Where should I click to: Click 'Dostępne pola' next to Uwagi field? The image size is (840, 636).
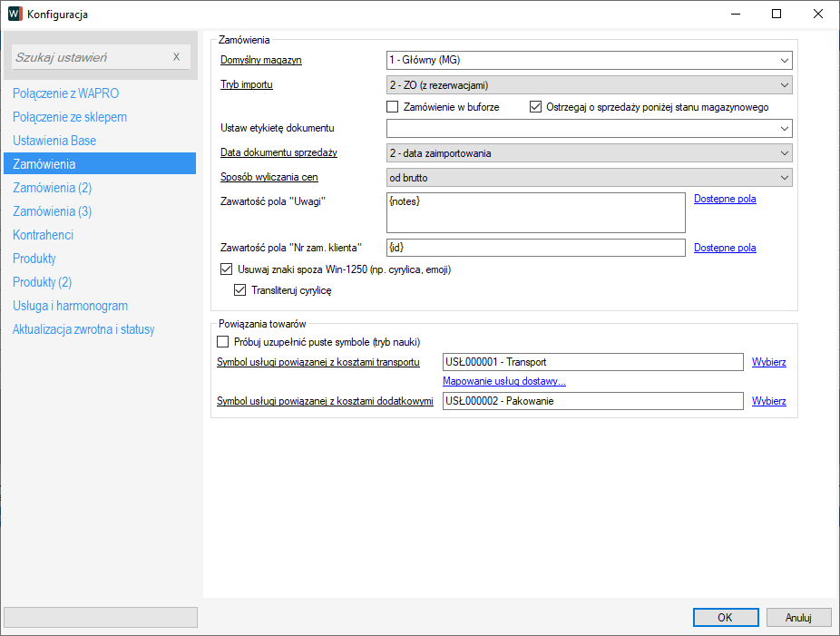[725, 199]
